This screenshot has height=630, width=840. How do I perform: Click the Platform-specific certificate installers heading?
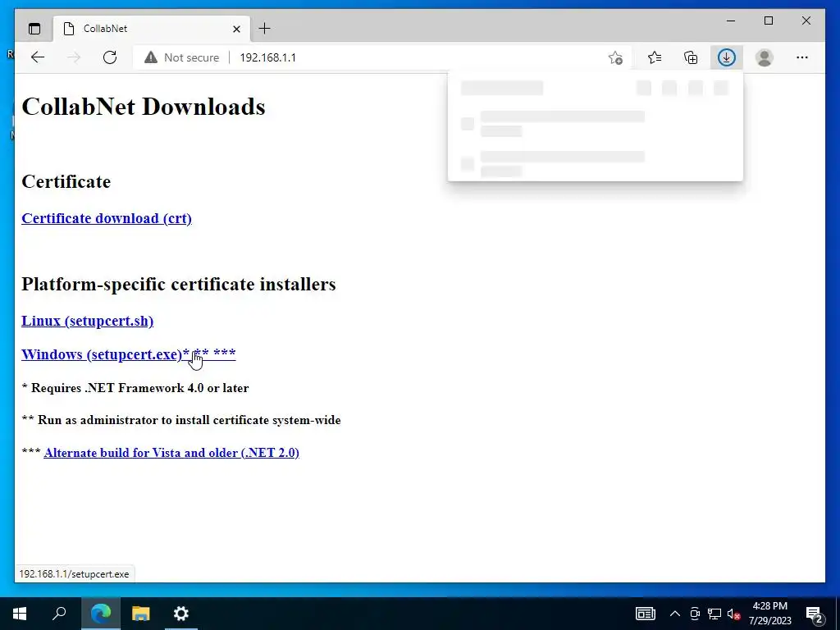tap(178, 284)
